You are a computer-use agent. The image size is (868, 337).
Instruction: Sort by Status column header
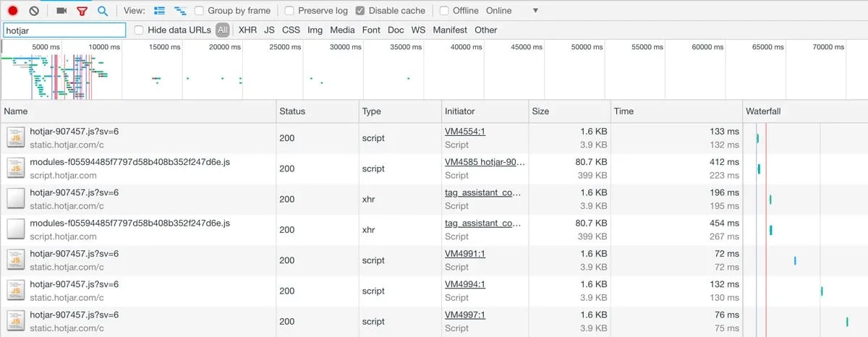(317, 111)
